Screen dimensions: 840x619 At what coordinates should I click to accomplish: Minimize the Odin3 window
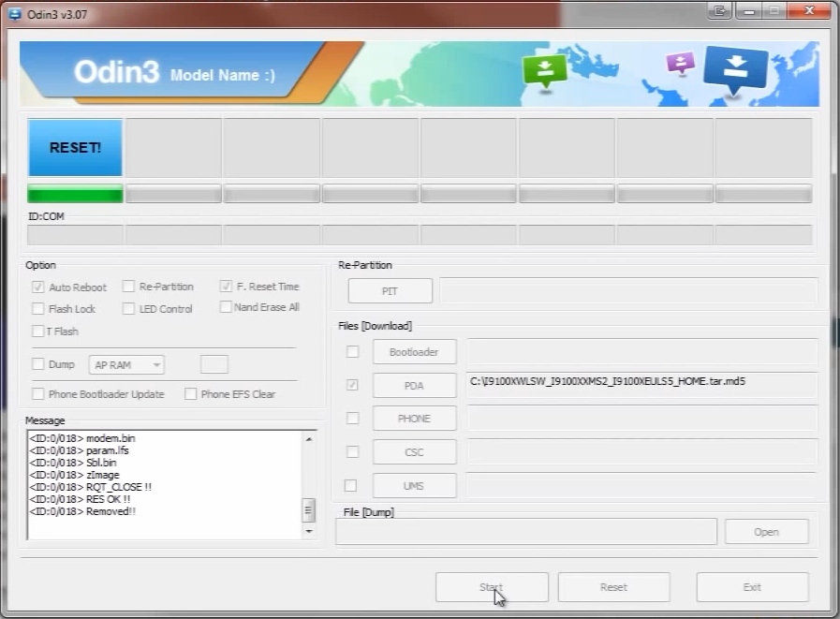click(749, 10)
